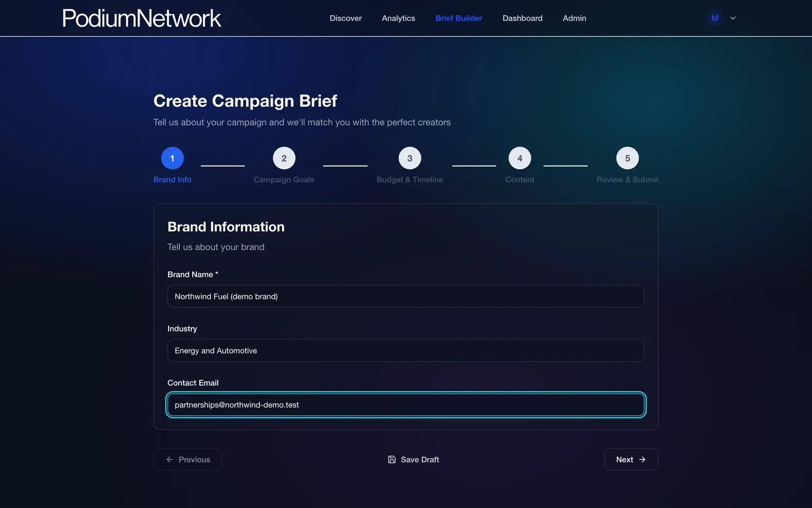The image size is (812, 508).
Task: Click the Budget & Timeline step label
Action: pyautogui.click(x=410, y=180)
